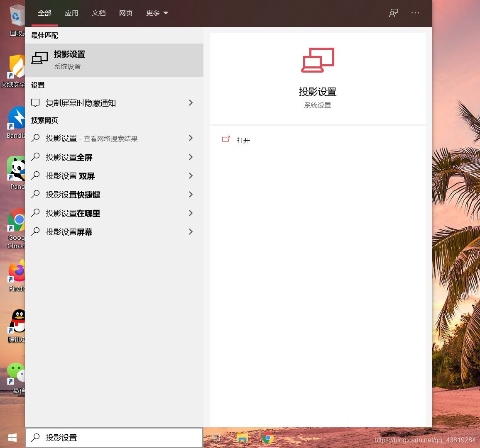Click 打开 to open projection settings
This screenshot has width=480, height=448.
[x=243, y=140]
